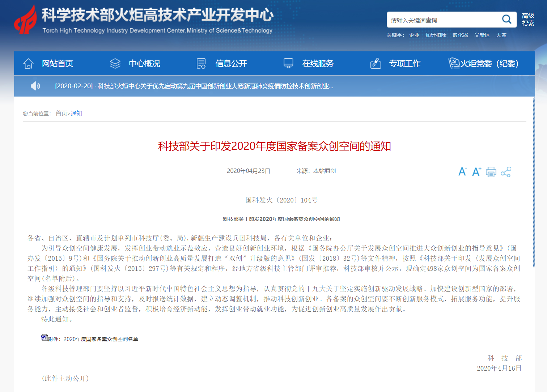Click the English center name subtitle

pos(157,31)
